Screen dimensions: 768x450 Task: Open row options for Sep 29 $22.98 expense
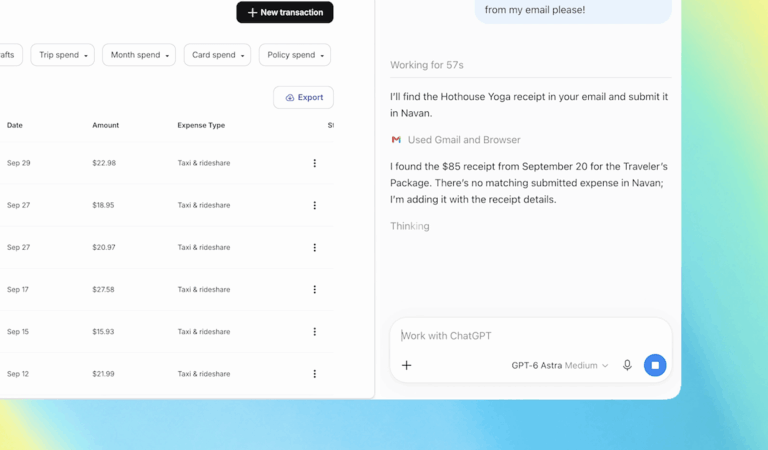314,163
